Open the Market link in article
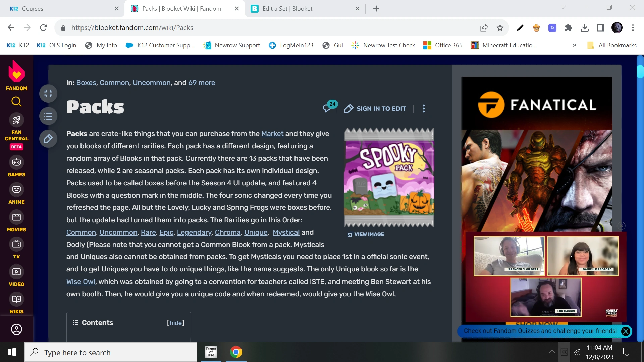 272,134
